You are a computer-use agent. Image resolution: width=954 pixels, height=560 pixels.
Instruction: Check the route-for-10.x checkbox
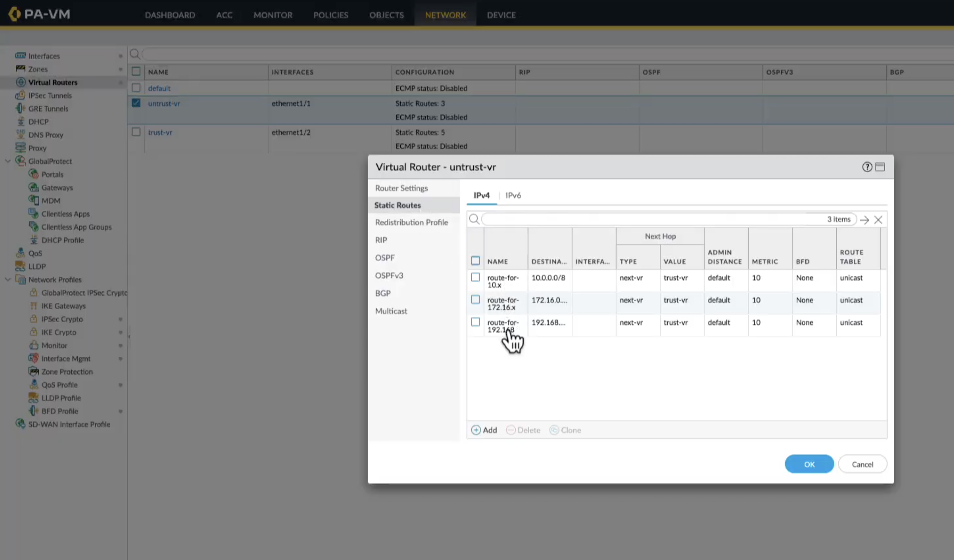pyautogui.click(x=475, y=277)
